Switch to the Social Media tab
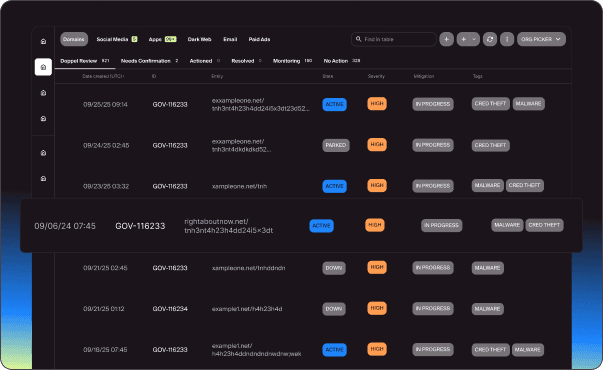The height and width of the screenshot is (370, 603). (117, 39)
